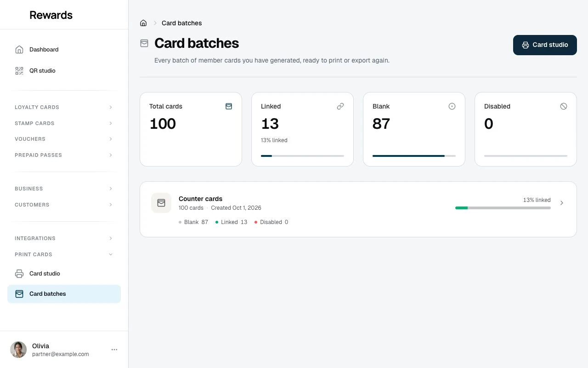Click the Card batches breadcrumb link

181,23
